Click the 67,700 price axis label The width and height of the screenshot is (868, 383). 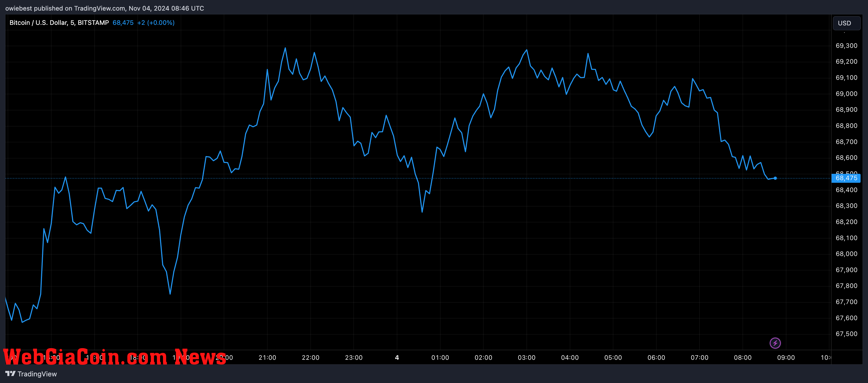(x=846, y=302)
